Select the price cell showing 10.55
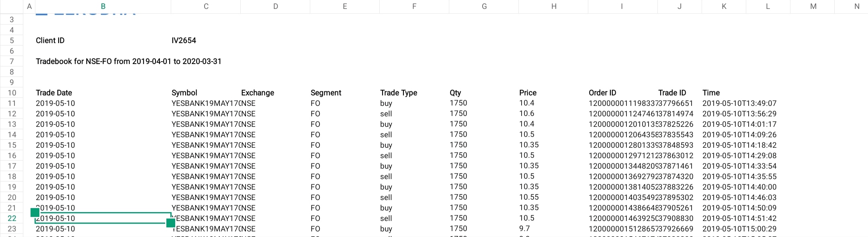 [x=529, y=197]
